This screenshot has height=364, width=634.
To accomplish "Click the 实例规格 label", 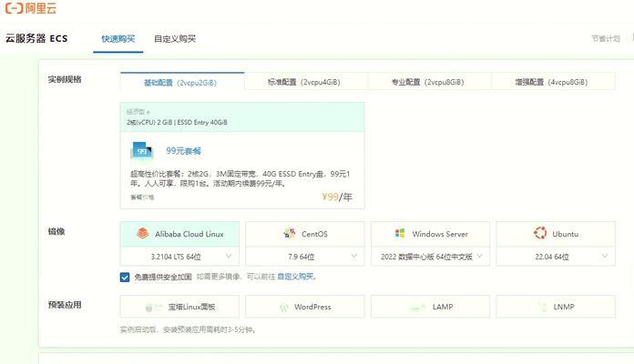I will pos(65,79).
